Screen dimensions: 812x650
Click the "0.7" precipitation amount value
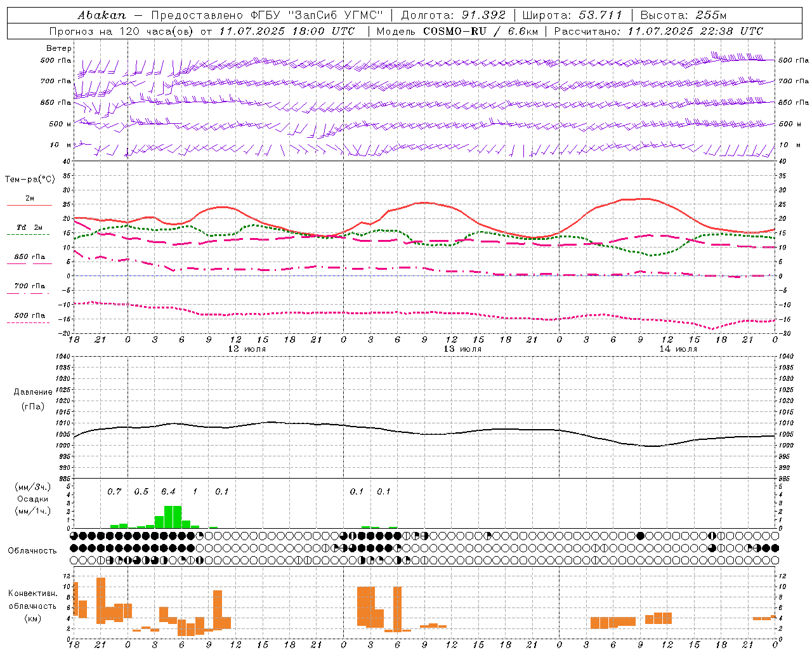114,491
